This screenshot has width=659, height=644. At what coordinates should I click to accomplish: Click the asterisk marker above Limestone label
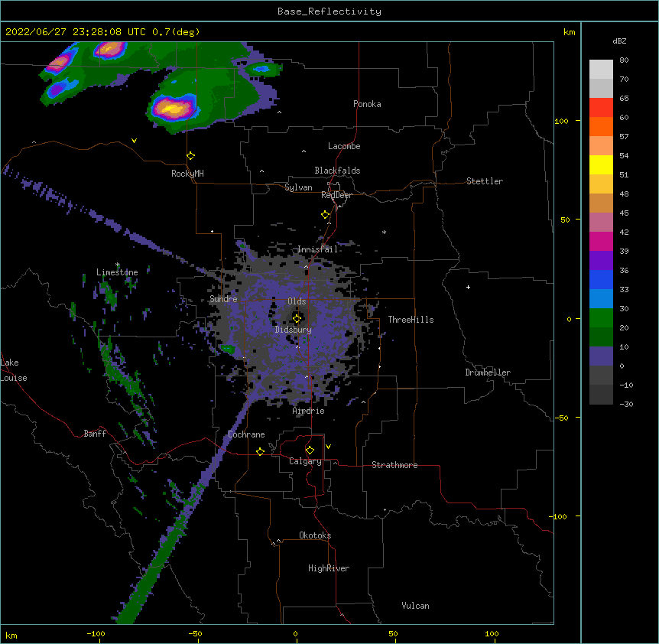118,265
